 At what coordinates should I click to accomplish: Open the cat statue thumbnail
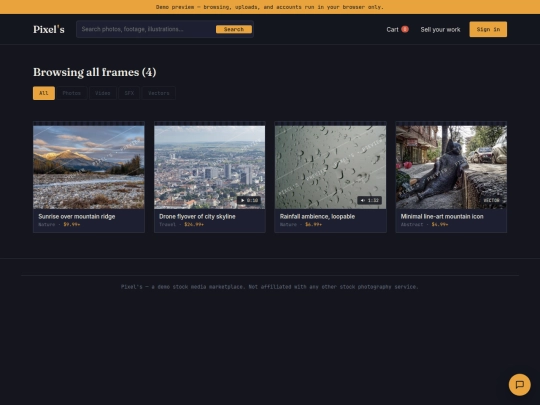click(x=451, y=167)
